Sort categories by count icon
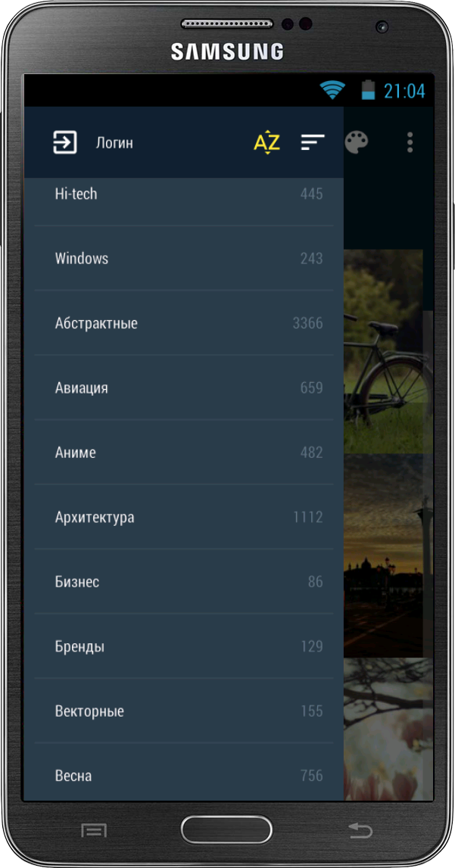This screenshot has height=868, width=455. pos(313,142)
